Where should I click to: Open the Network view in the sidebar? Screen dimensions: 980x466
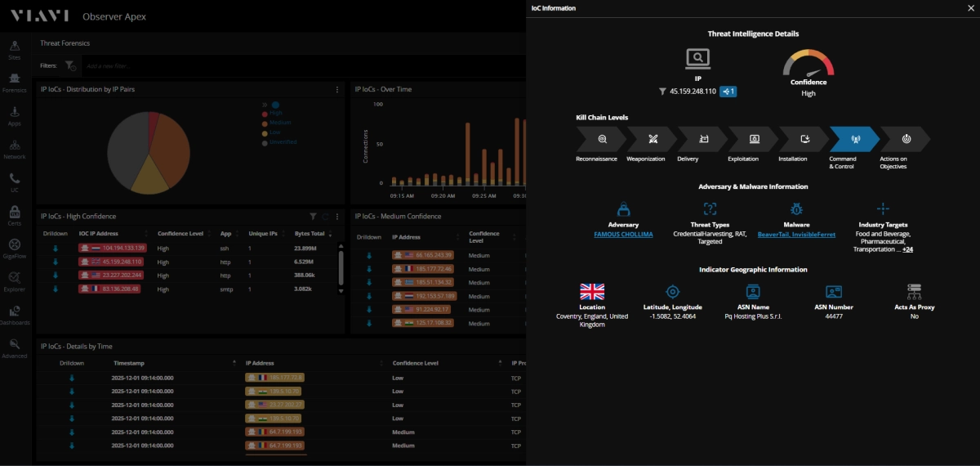click(15, 148)
